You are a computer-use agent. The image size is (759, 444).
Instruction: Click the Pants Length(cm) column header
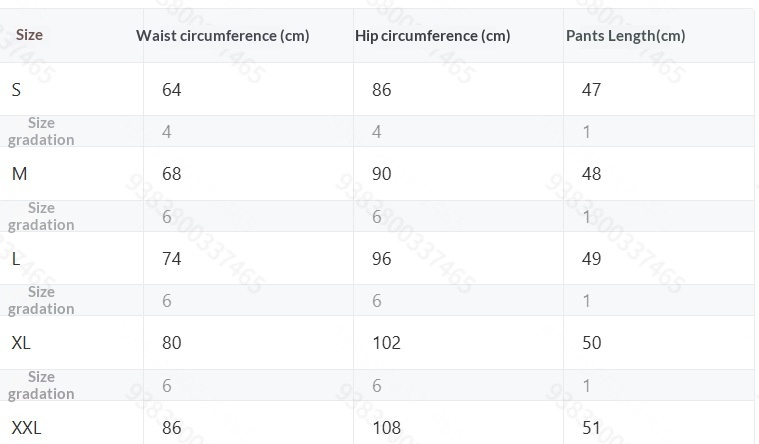pos(625,36)
